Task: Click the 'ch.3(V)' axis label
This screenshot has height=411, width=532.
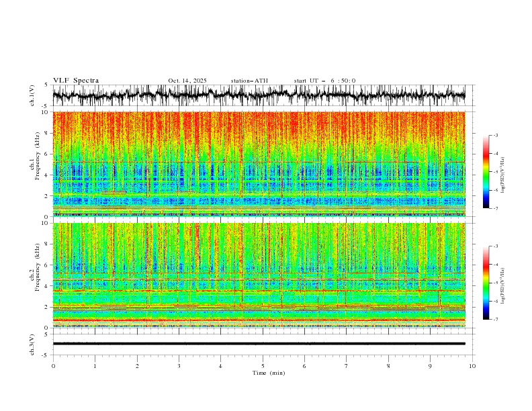Action: [x=32, y=345]
